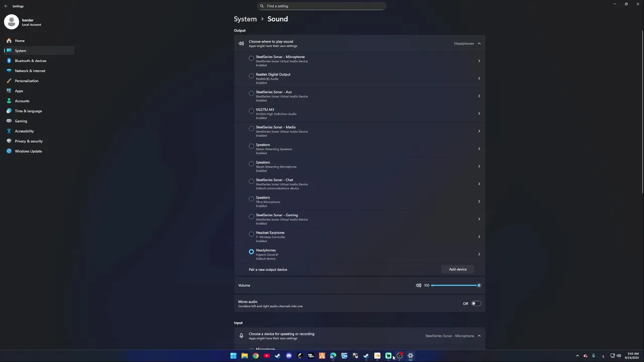Open Google Chrome from the taskbar

coord(256,356)
